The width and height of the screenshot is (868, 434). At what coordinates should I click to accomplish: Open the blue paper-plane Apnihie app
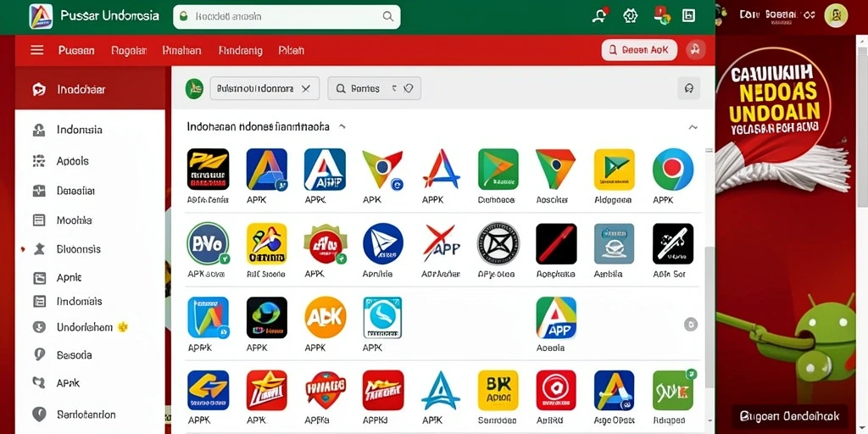coord(383,243)
